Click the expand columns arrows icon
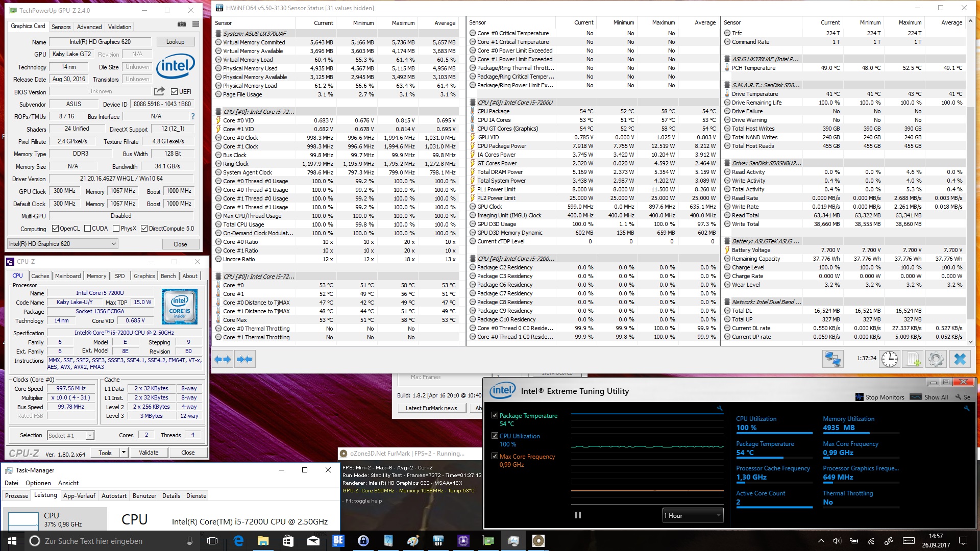The height and width of the screenshot is (551, 980). point(223,359)
